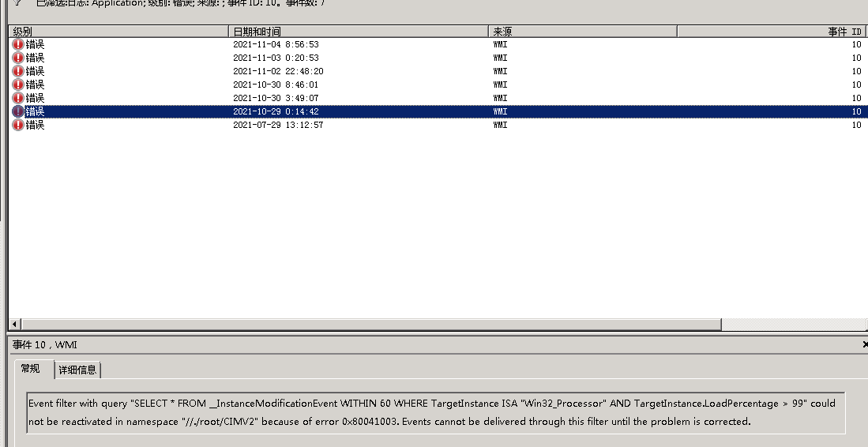868x447 pixels.
Task: Select date cell 2021-07-29 13:12:57
Action: pos(278,125)
